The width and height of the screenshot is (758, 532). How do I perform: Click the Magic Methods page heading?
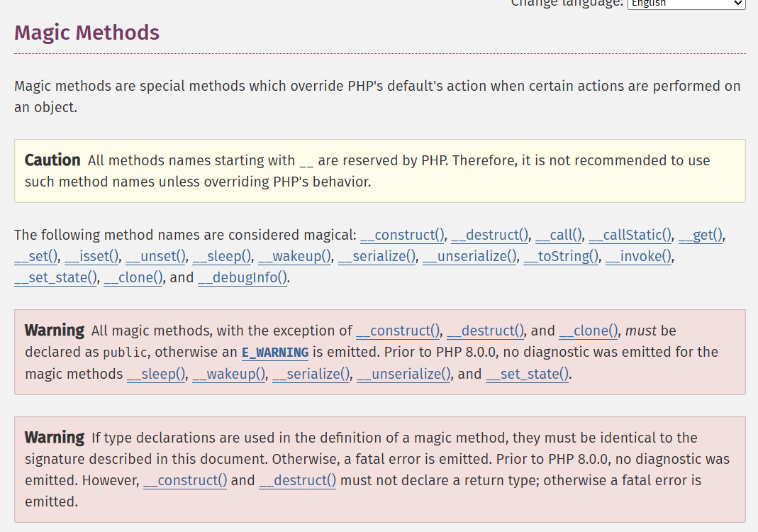pos(87,33)
